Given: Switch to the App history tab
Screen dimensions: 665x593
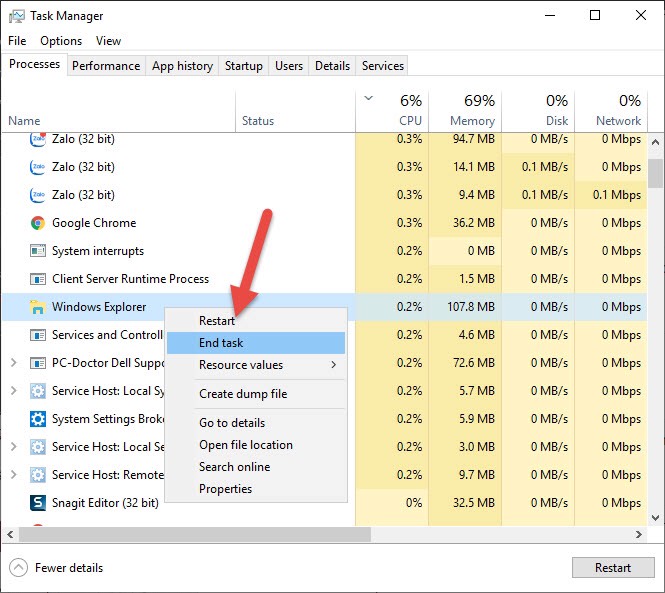Looking at the screenshot, I should point(182,66).
